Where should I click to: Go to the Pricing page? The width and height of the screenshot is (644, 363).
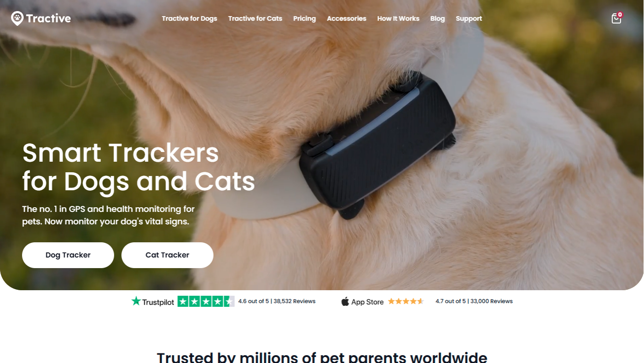pos(304,18)
